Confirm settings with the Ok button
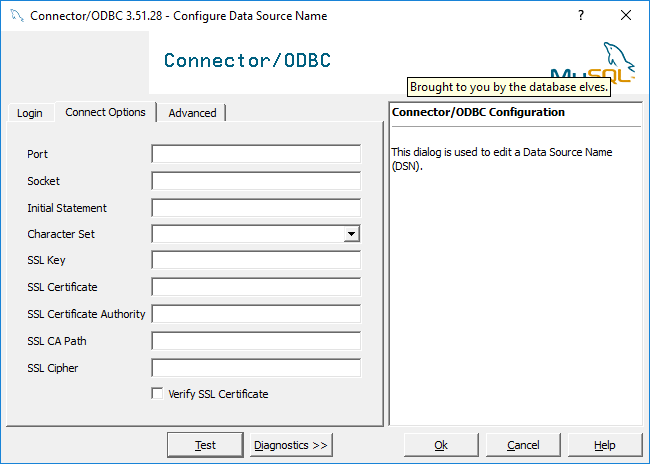Viewport: 650px width, 464px height. pos(441,445)
